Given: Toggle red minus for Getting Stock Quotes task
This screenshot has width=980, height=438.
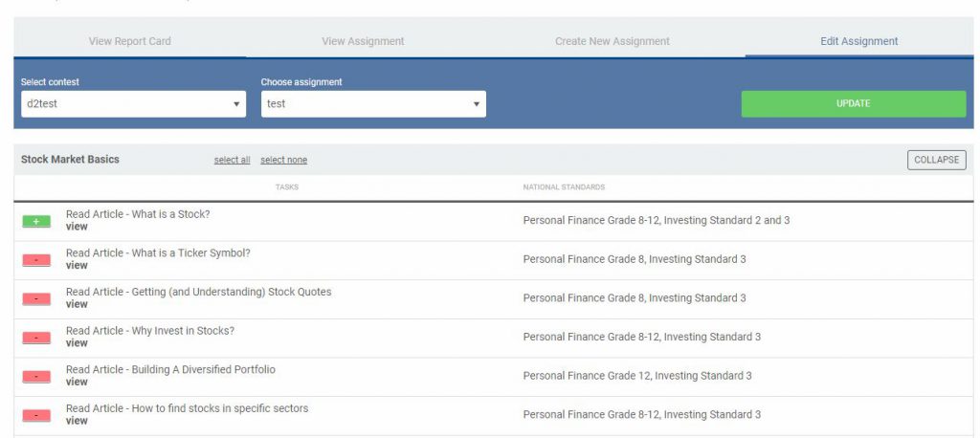Looking at the screenshot, I should [36, 299].
